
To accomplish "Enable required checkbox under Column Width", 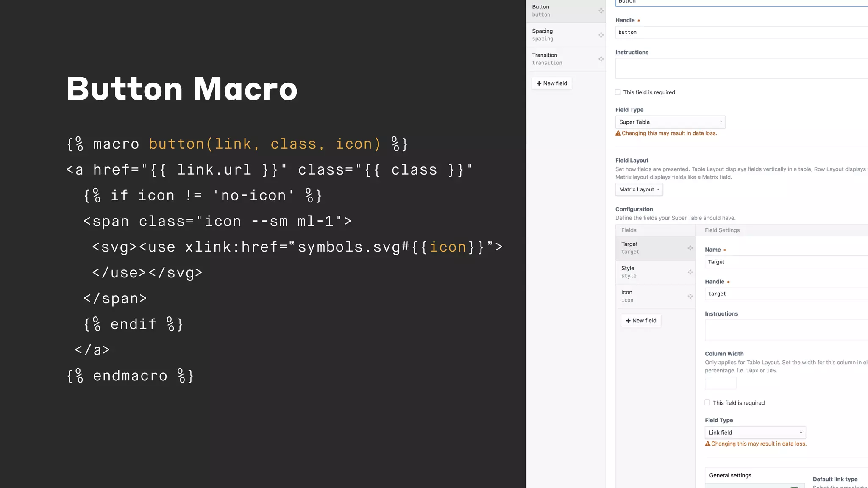I will coord(707,402).
